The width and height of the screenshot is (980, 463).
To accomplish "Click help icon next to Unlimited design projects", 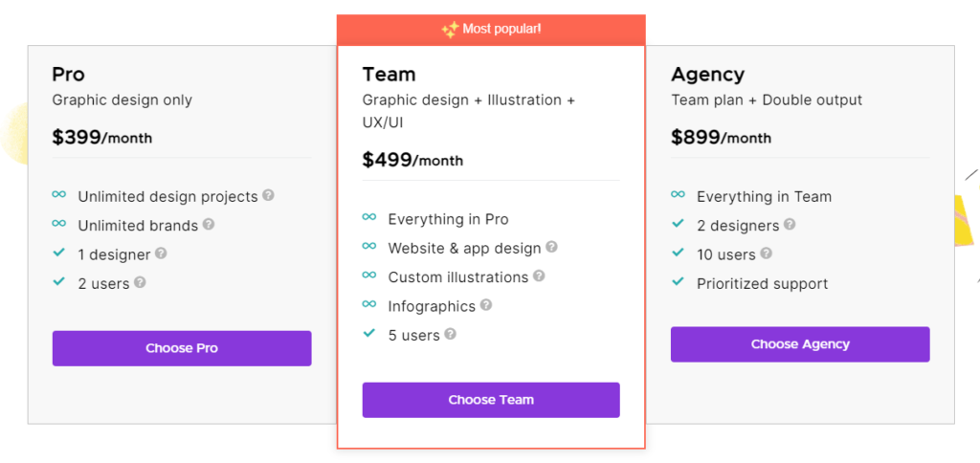I will 268,195.
